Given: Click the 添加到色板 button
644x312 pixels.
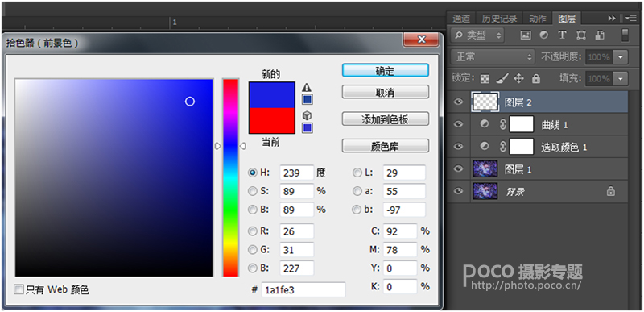Looking at the screenshot, I should point(386,119).
